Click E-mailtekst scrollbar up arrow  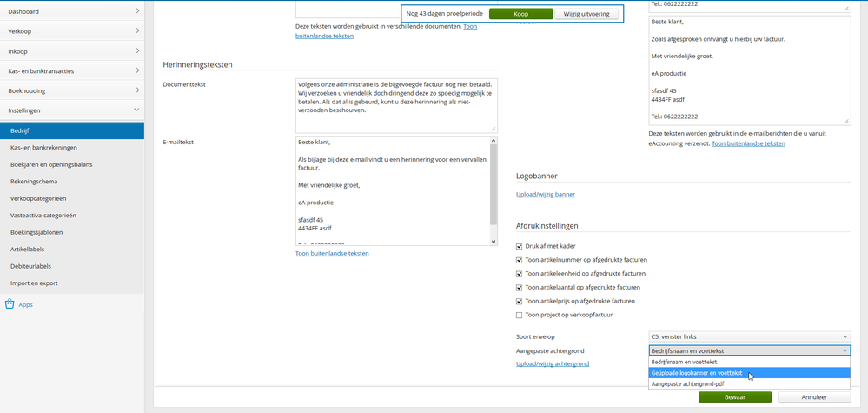click(494, 140)
